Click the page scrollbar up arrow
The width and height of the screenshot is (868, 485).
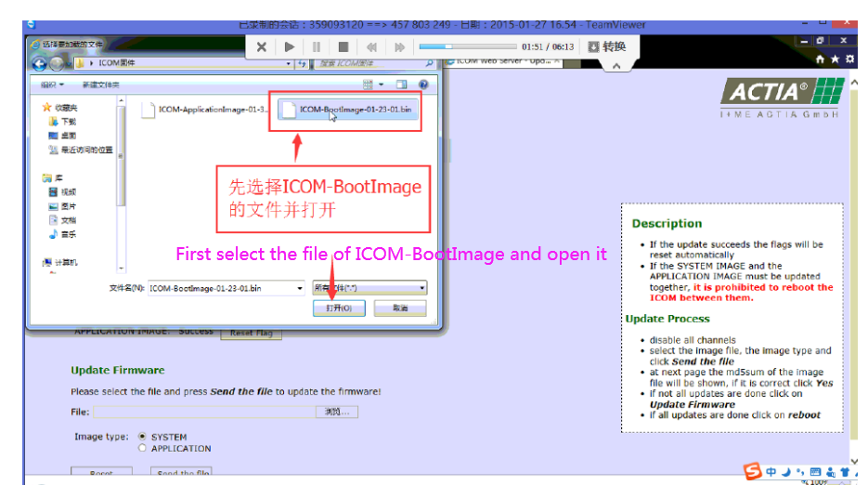pos(854,83)
